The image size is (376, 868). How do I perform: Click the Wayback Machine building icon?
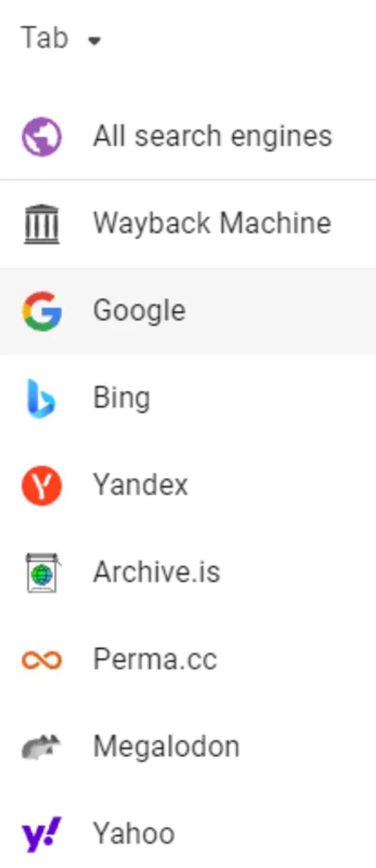[x=42, y=223]
